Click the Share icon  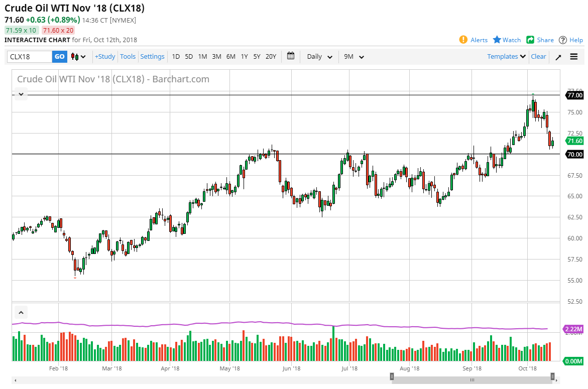pos(530,40)
